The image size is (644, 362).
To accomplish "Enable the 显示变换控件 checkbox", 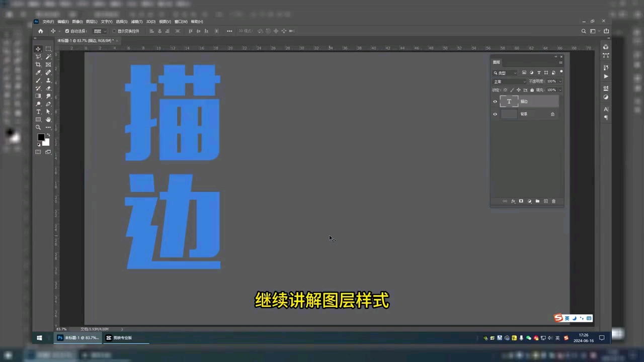I will click(x=114, y=31).
